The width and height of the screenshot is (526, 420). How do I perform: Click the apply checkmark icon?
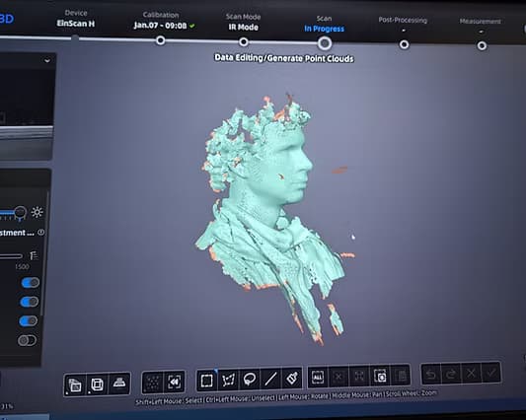491,372
